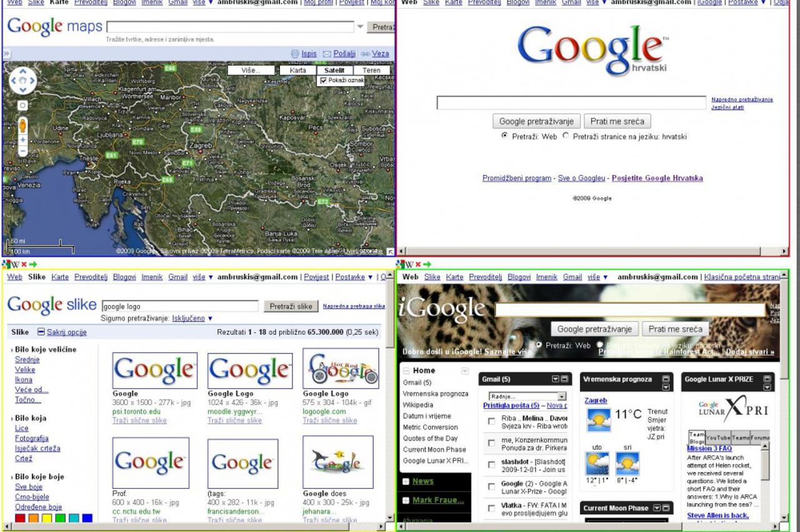
Task: Open the Hot Rod Google logo thumbnail
Action: (341, 368)
